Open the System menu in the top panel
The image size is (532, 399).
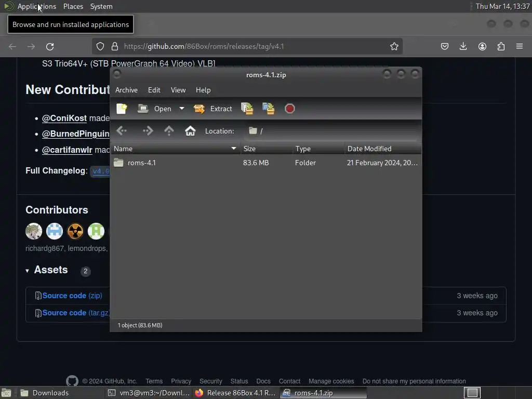point(101,6)
